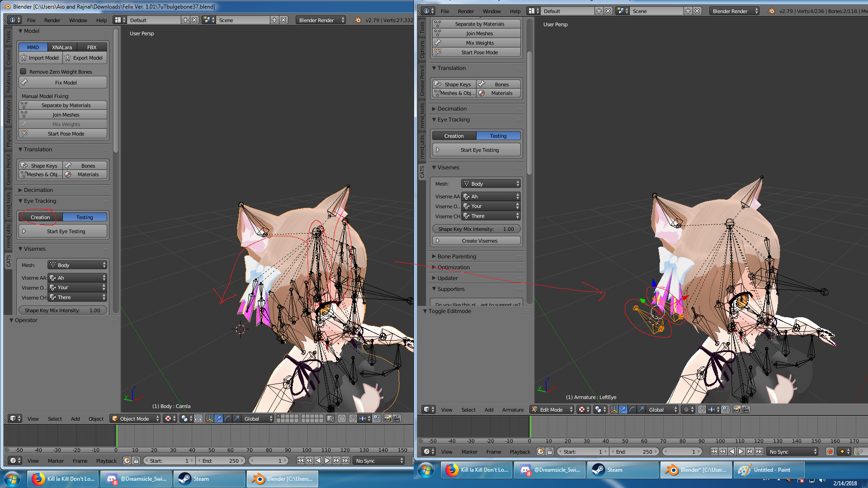The height and width of the screenshot is (488, 868).
Task: Click Export Model in left Blender window
Action: click(x=85, y=58)
